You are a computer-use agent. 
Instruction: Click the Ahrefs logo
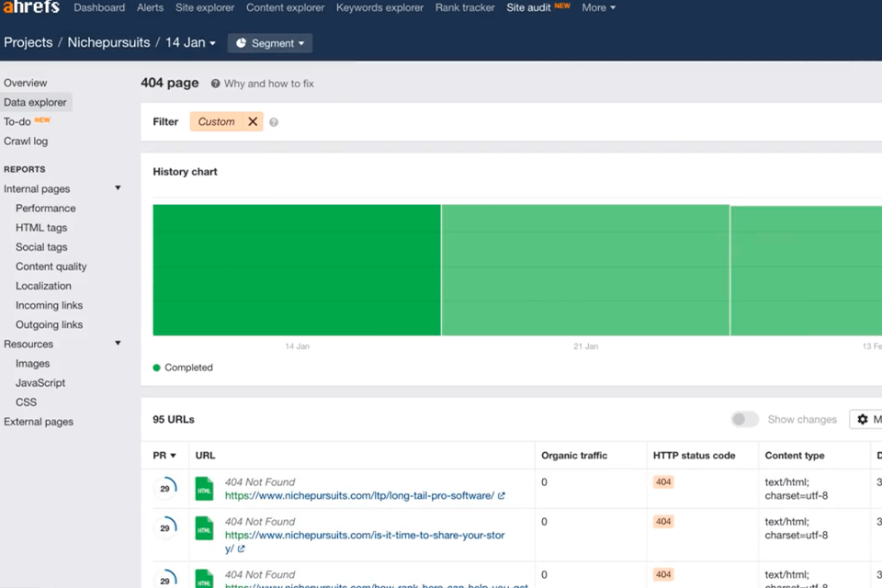click(x=31, y=6)
